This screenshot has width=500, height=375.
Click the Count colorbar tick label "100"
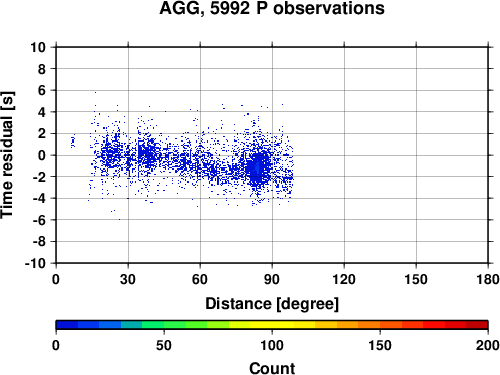272,345
